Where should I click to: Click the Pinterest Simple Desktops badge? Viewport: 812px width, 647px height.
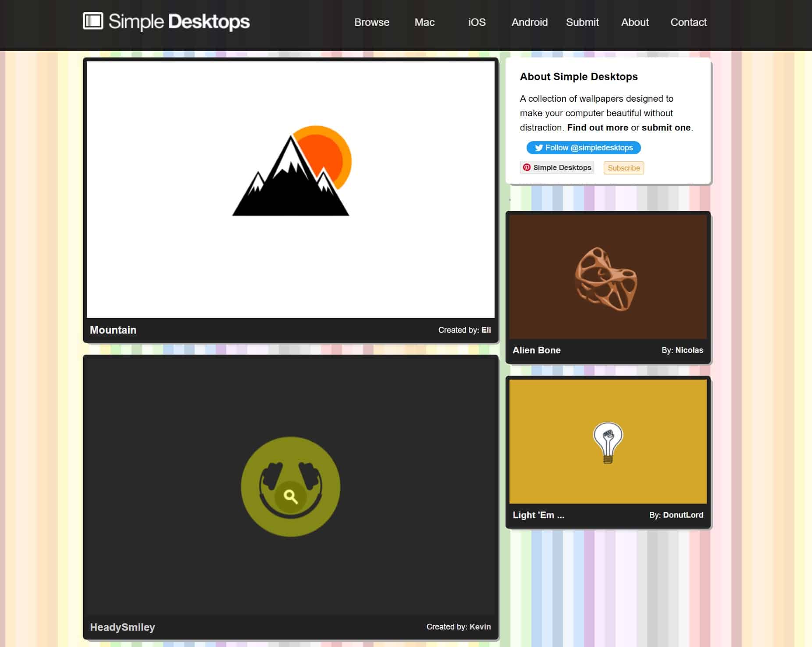557,167
